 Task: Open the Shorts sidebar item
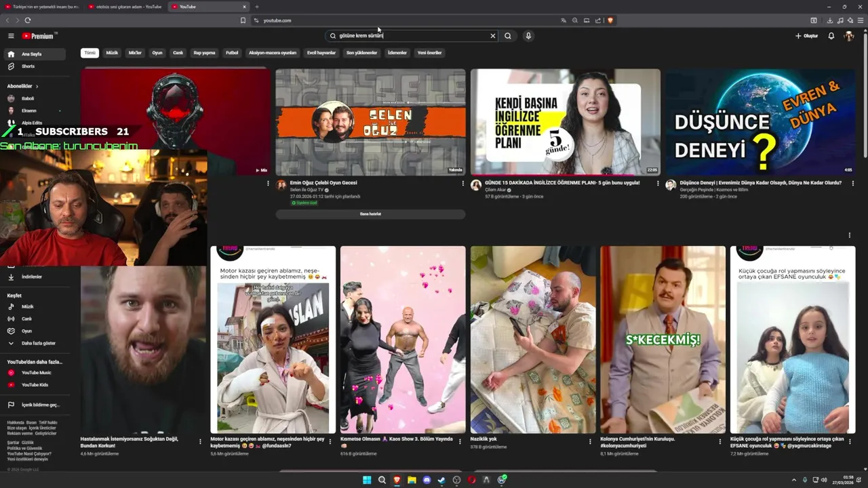(36, 66)
